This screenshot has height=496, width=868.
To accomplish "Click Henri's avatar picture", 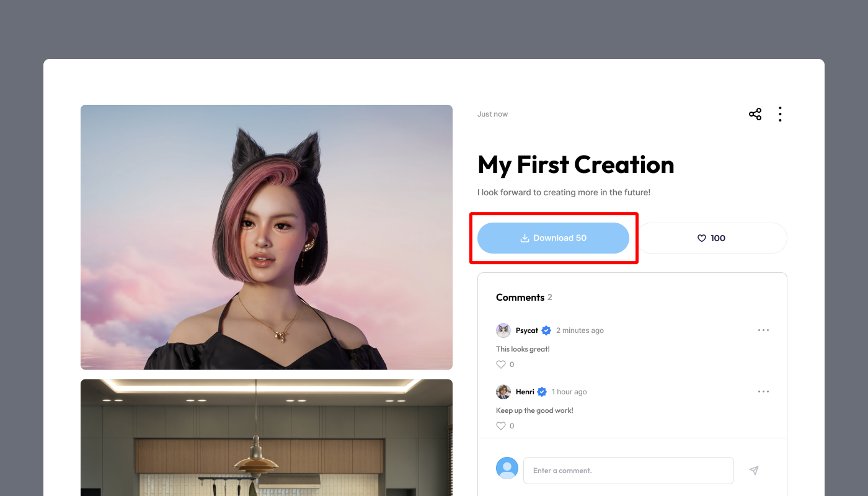I will click(x=503, y=392).
